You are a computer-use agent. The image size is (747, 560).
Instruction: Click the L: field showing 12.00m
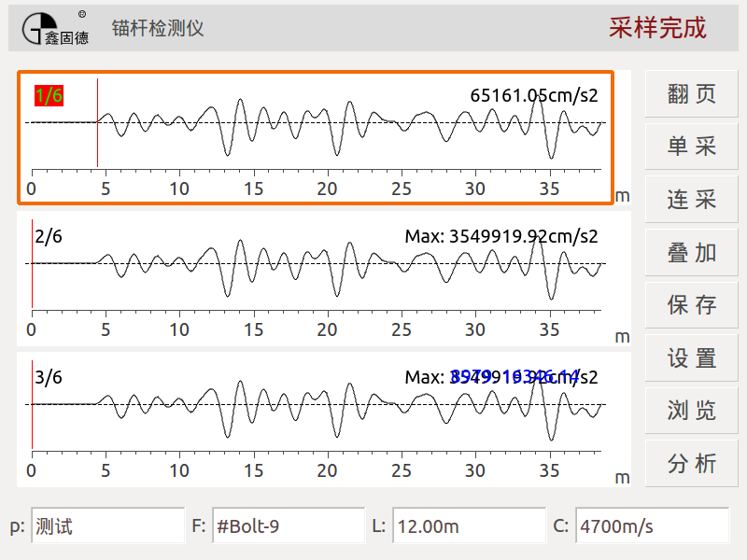pyautogui.click(x=470, y=525)
